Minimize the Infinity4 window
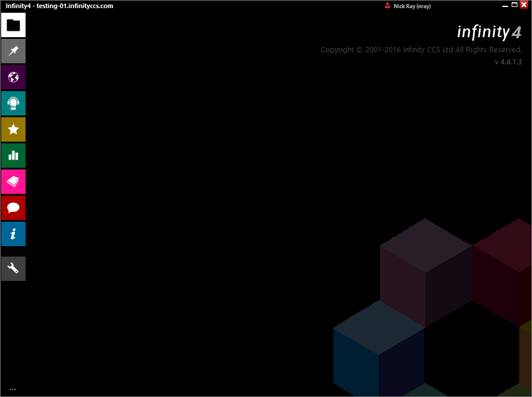532x397 pixels. pyautogui.click(x=505, y=5)
